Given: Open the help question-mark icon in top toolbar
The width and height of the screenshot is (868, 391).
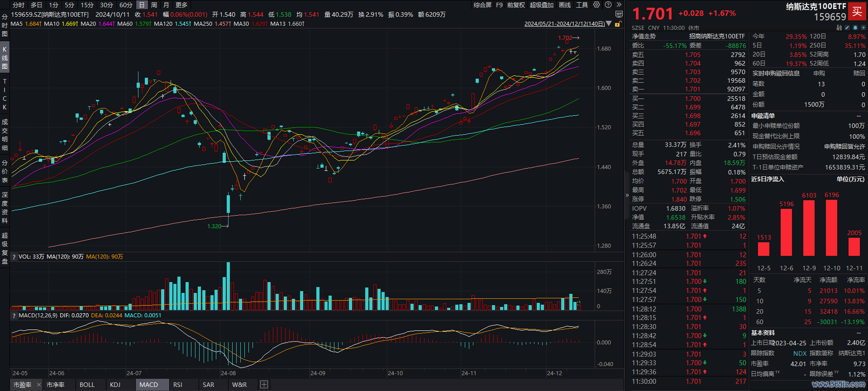Looking at the screenshot, I should (x=608, y=5).
